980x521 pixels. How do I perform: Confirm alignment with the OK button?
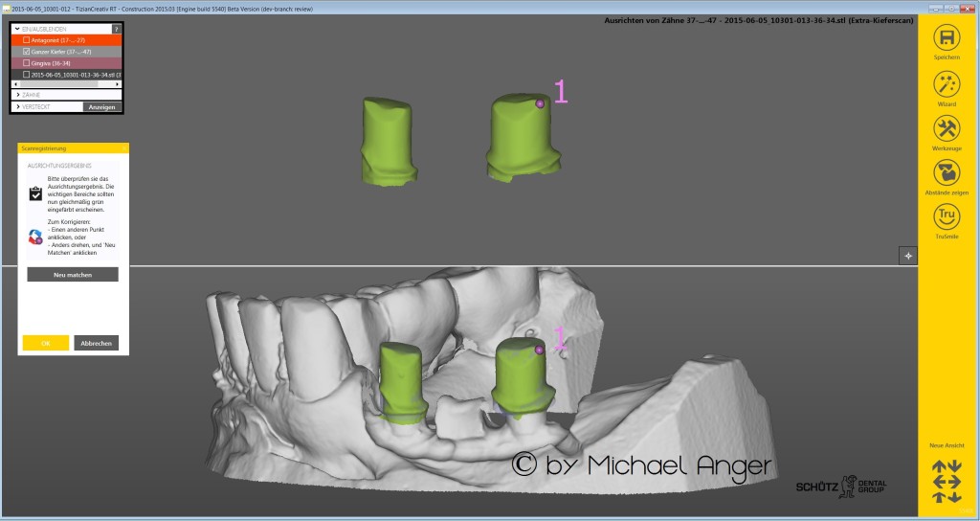point(46,343)
